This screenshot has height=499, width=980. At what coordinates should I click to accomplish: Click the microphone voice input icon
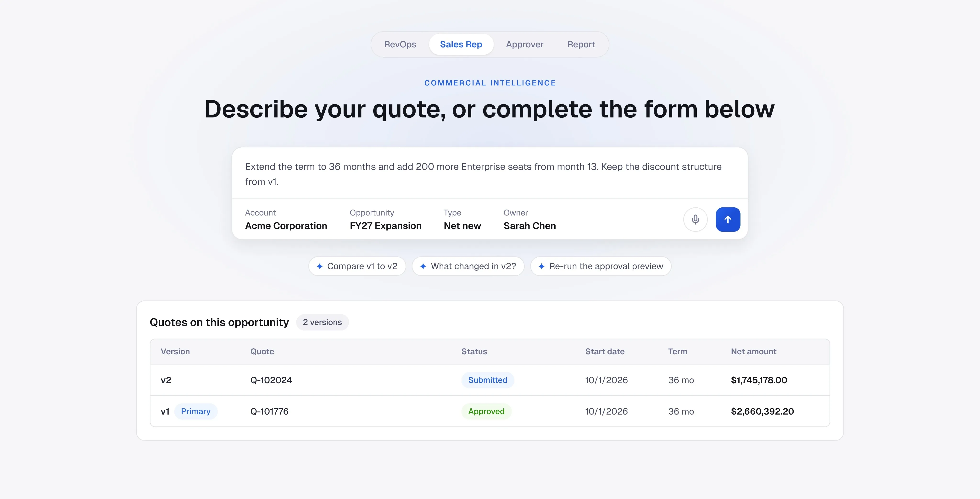pos(695,219)
